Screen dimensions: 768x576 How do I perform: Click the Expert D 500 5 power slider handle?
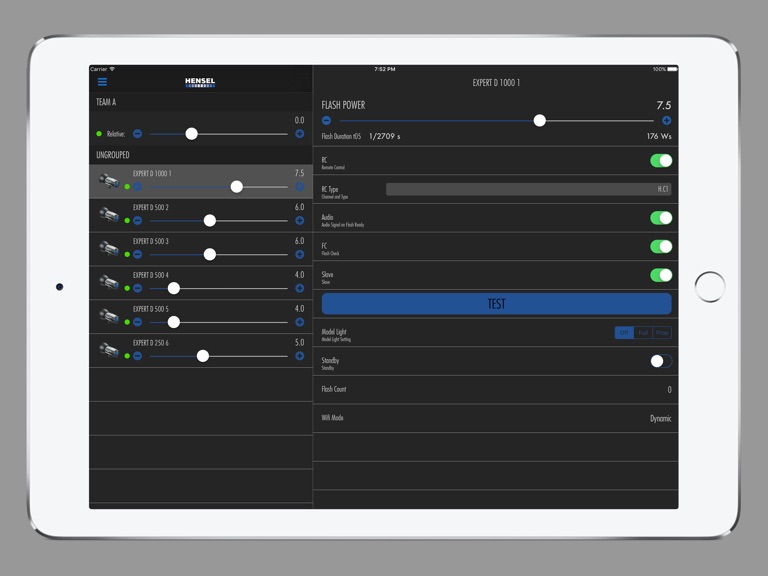[173, 322]
